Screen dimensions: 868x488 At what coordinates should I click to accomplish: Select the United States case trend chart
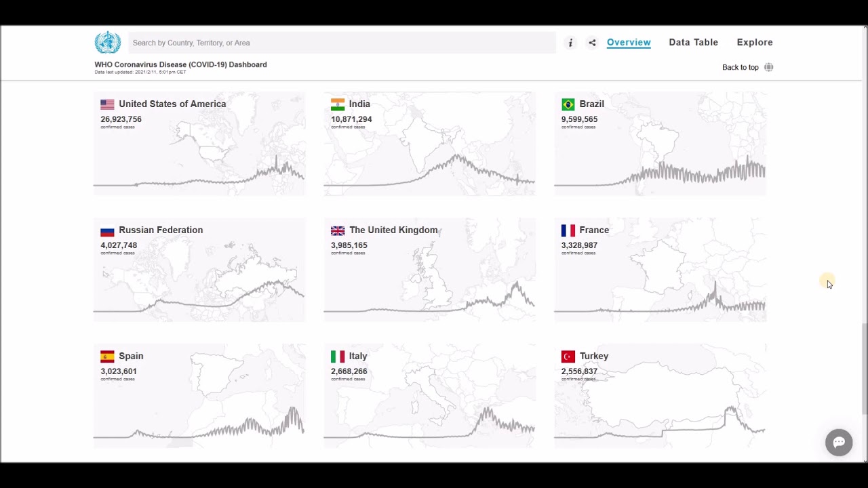199,172
